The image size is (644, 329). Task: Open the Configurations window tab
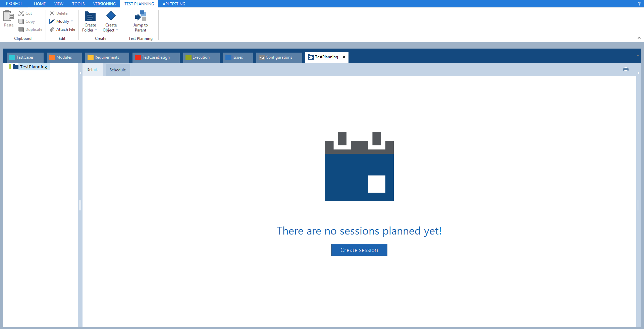click(279, 57)
